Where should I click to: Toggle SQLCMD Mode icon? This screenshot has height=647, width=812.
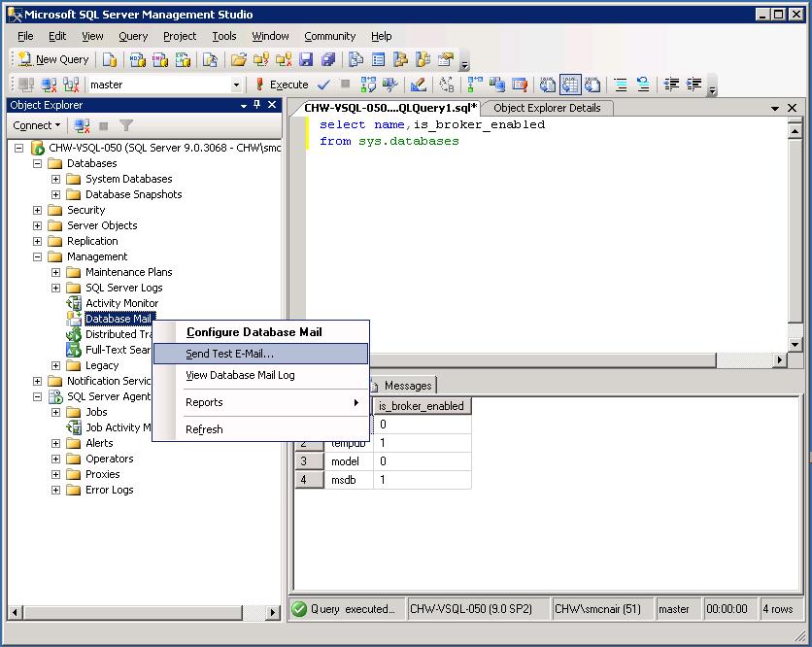coord(520,85)
